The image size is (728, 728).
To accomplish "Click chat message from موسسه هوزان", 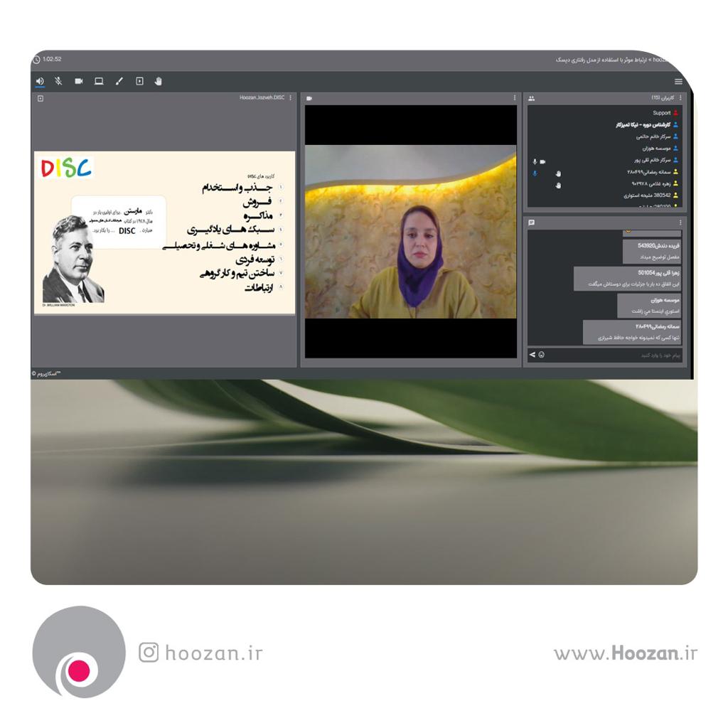I will click(650, 306).
